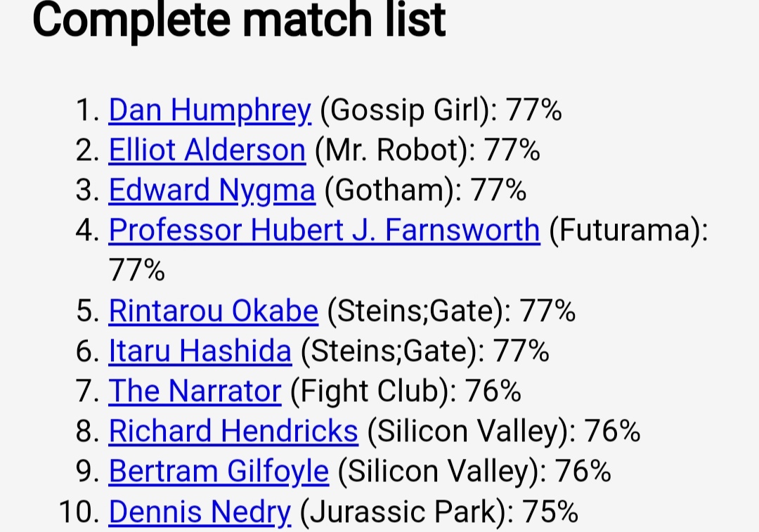Click the Complete match list heading

(x=239, y=20)
